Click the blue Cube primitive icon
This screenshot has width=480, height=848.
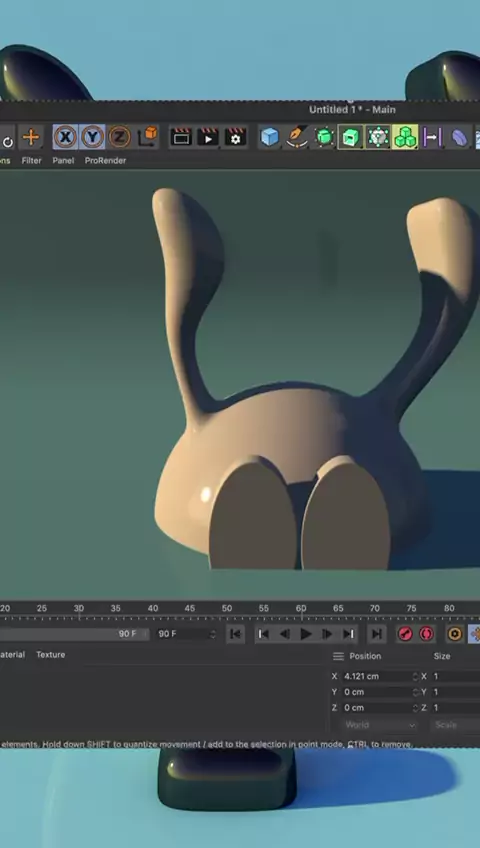pyautogui.click(x=269, y=137)
